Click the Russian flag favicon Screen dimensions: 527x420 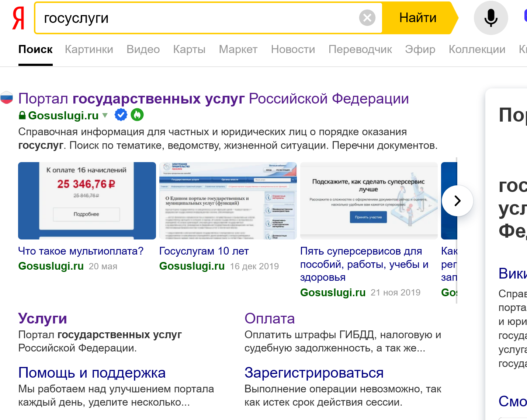click(x=7, y=98)
